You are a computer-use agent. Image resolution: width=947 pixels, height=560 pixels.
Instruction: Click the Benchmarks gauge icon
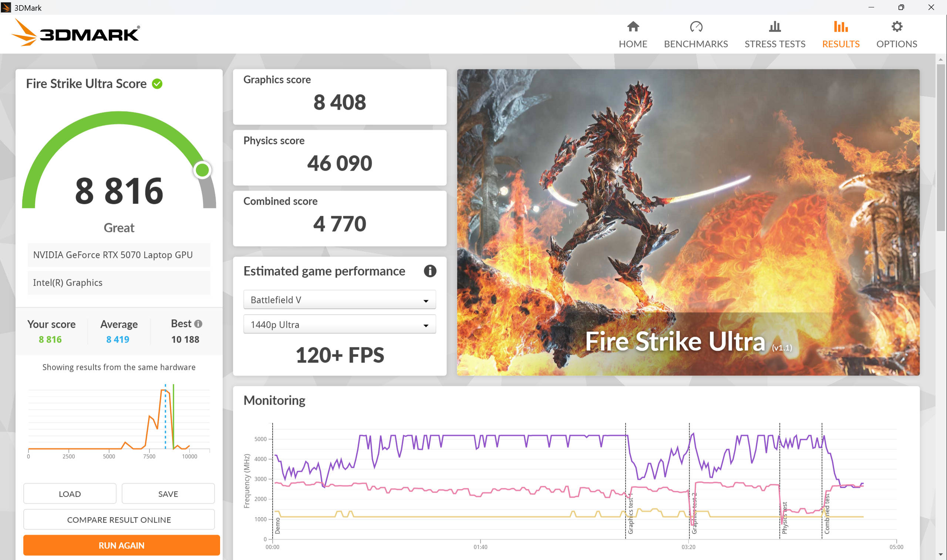(x=695, y=26)
